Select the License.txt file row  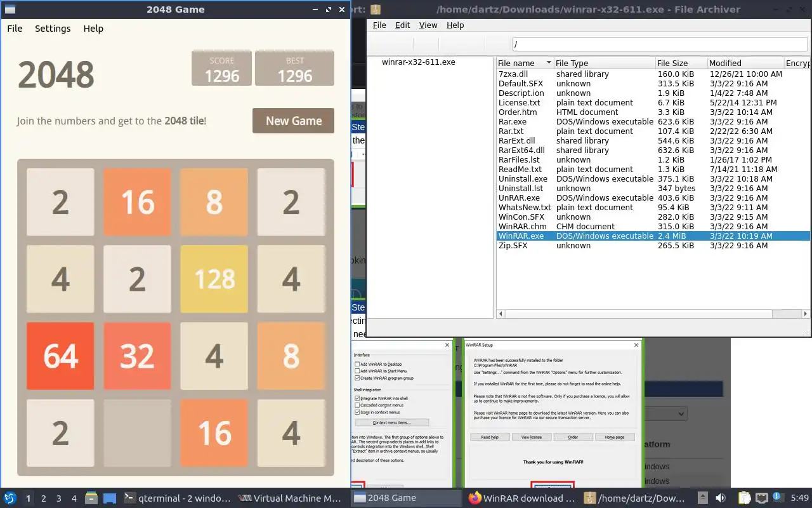(x=653, y=103)
